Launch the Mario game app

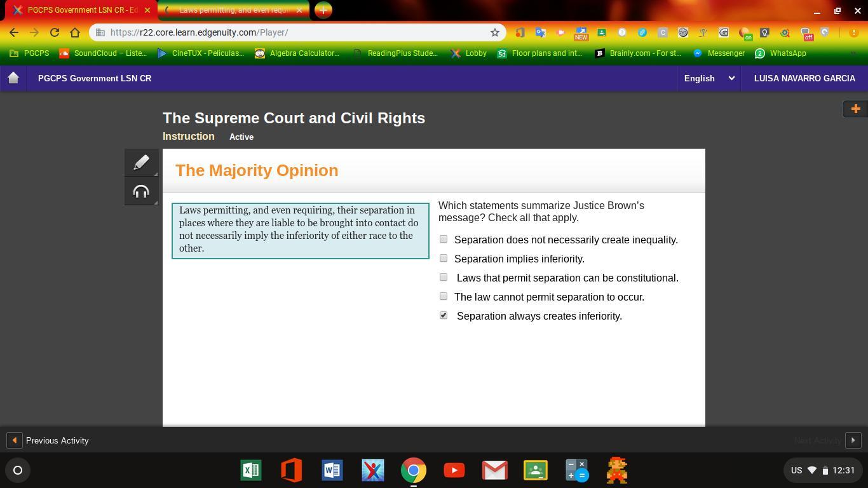click(617, 470)
